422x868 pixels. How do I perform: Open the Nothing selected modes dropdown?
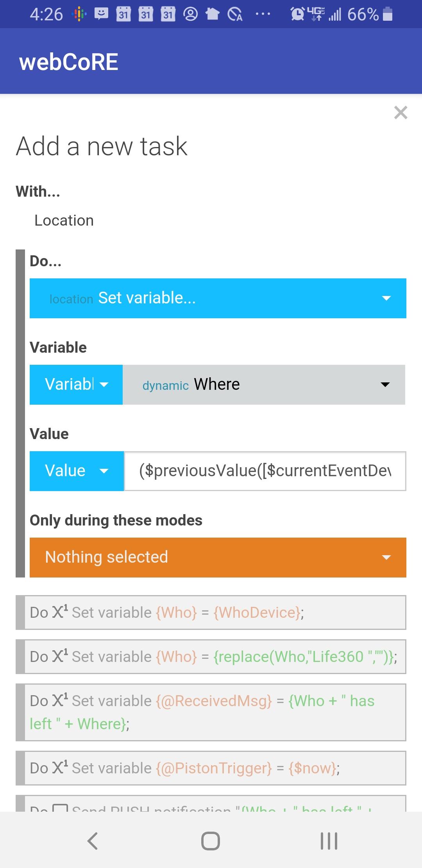coord(218,558)
